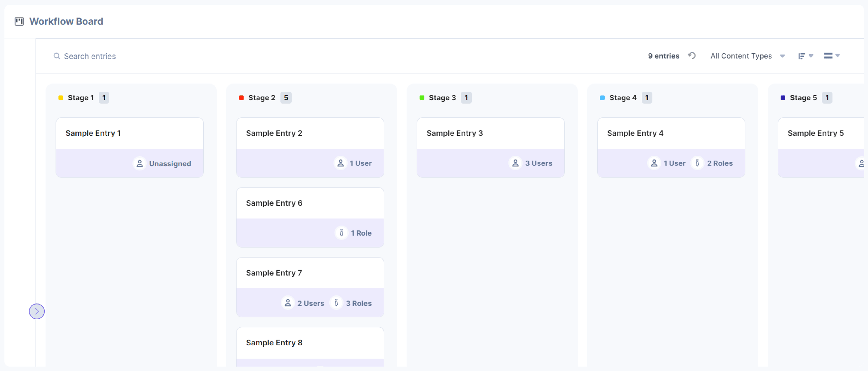
Task: Click the 1 User label on Sample Entry 2
Action: (361, 163)
